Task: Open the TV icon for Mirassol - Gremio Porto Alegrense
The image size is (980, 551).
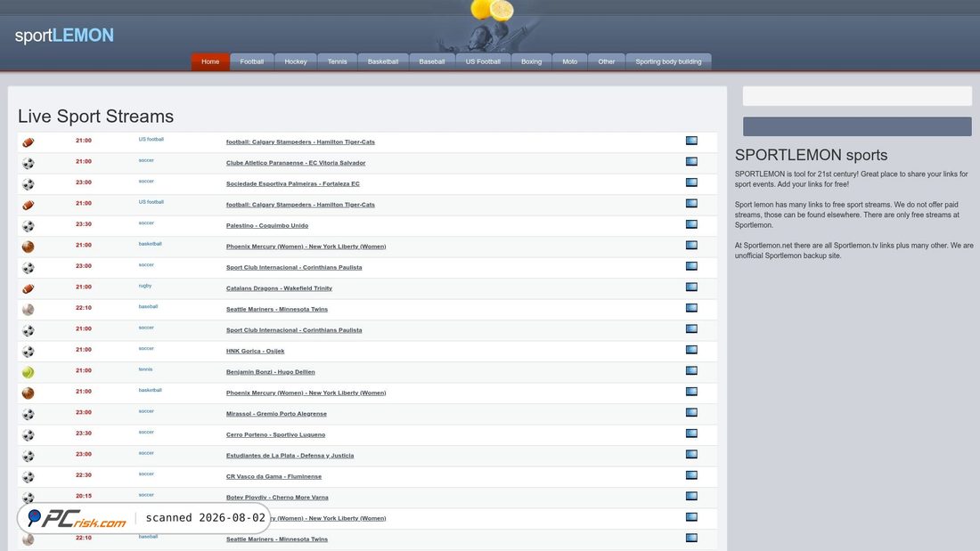Action: (691, 412)
